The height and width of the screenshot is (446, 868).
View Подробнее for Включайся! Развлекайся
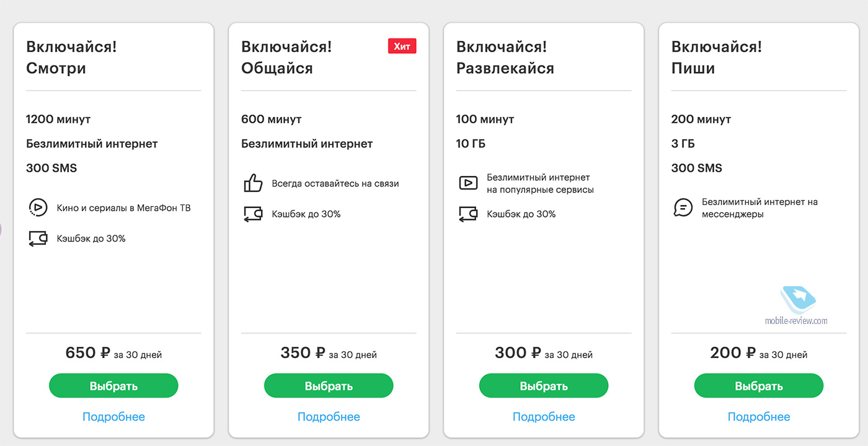[543, 417]
